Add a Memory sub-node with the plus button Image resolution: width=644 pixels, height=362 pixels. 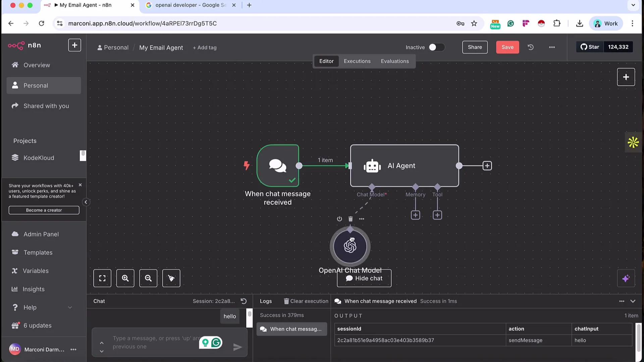(415, 215)
